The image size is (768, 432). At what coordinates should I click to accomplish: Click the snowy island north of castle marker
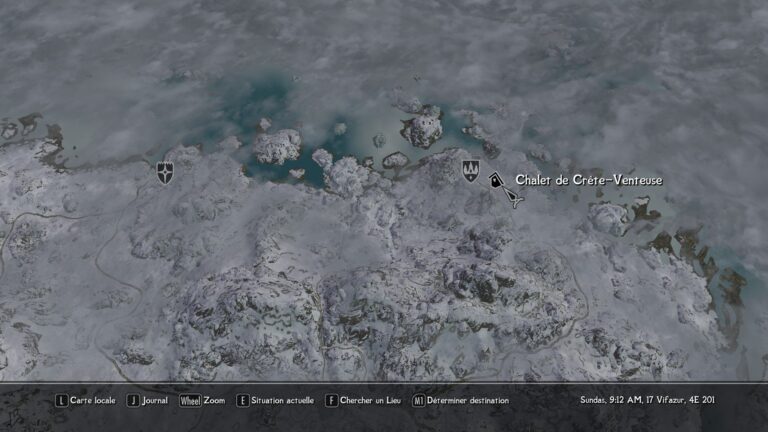point(423,126)
